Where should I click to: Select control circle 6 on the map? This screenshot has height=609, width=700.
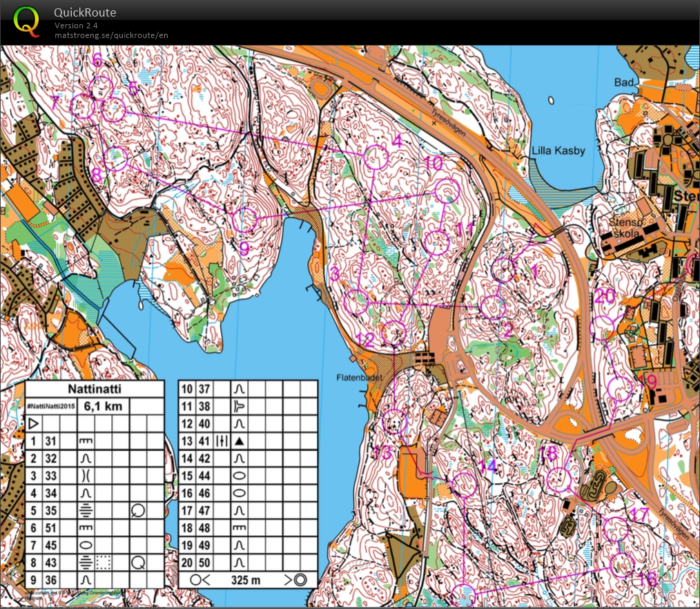point(101,88)
